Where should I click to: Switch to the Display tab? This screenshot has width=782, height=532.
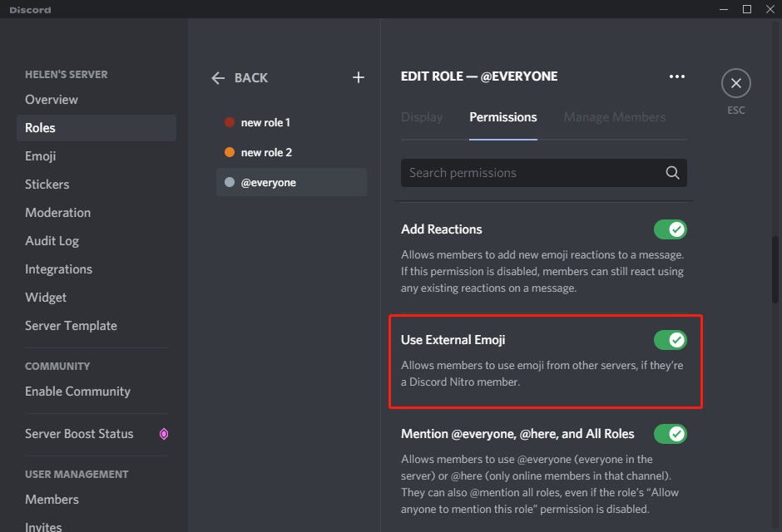[x=421, y=117]
